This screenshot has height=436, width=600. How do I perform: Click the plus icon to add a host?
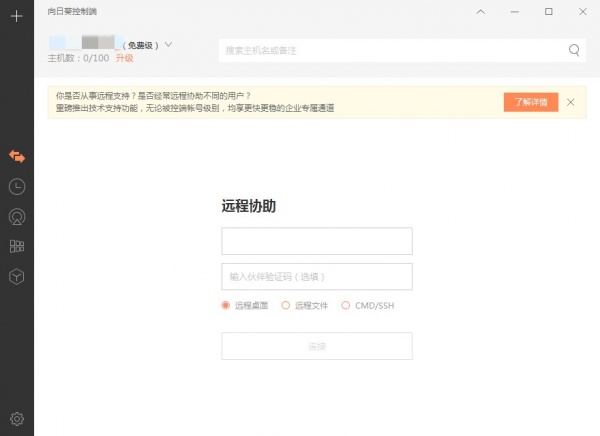[x=16, y=16]
